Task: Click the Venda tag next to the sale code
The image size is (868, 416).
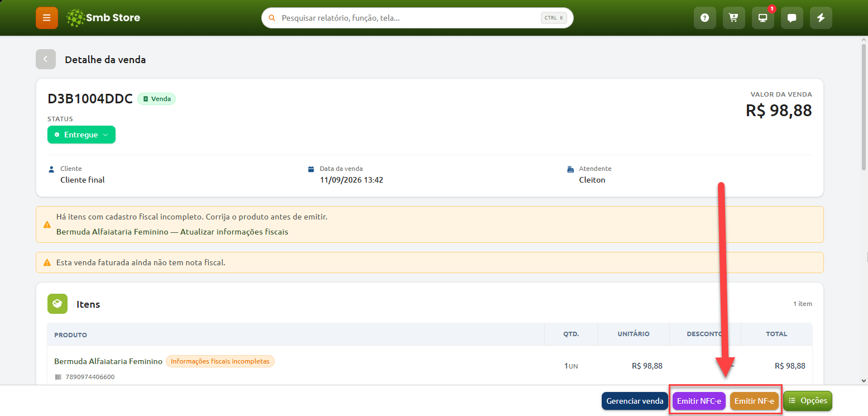Action: pos(156,99)
